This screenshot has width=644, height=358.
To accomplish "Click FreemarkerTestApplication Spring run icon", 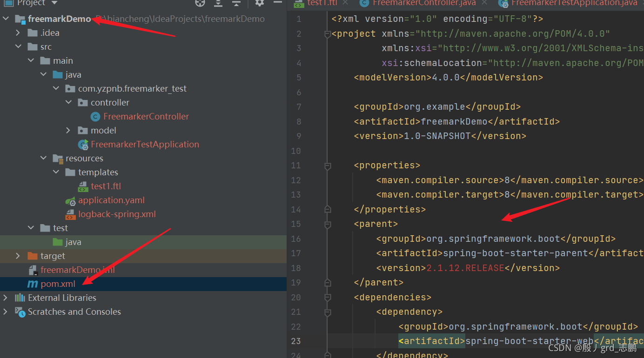I will coord(83,145).
